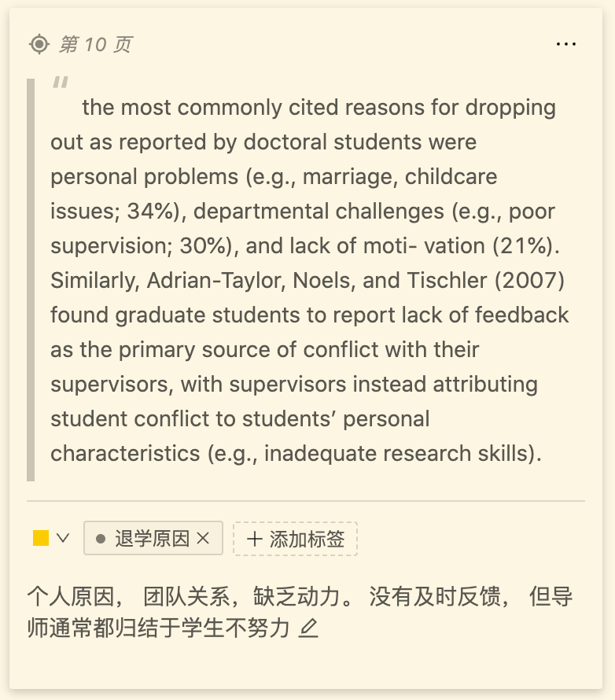Expand the chevron next to the yellow swatch

pyautogui.click(x=63, y=538)
